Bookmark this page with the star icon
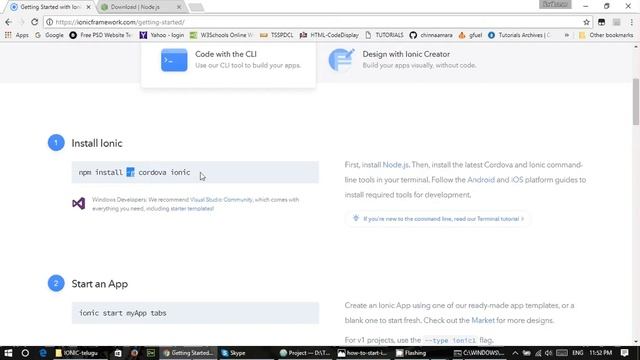The image size is (640, 360). [586, 22]
